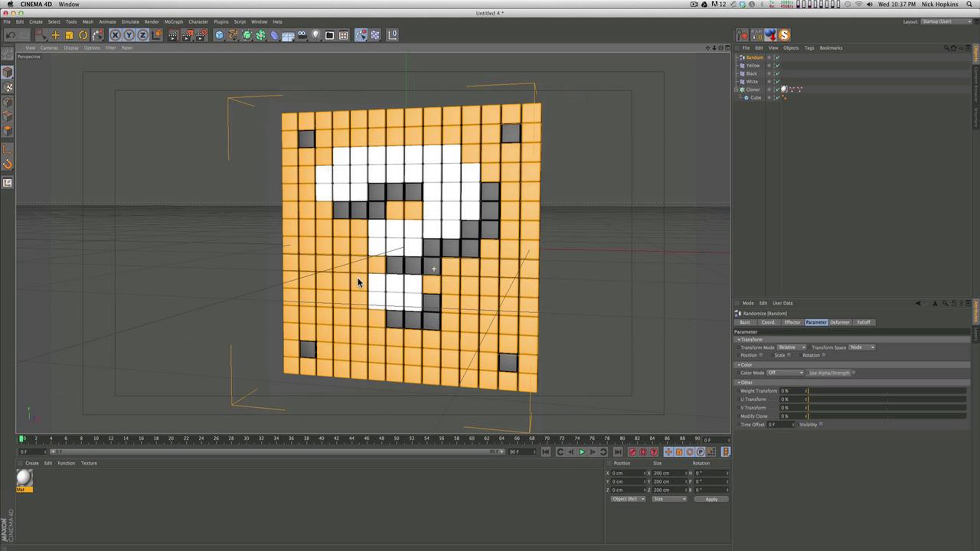Image resolution: width=980 pixels, height=551 pixels.
Task: Toggle the Z axis lock icon
Action: pos(143,35)
